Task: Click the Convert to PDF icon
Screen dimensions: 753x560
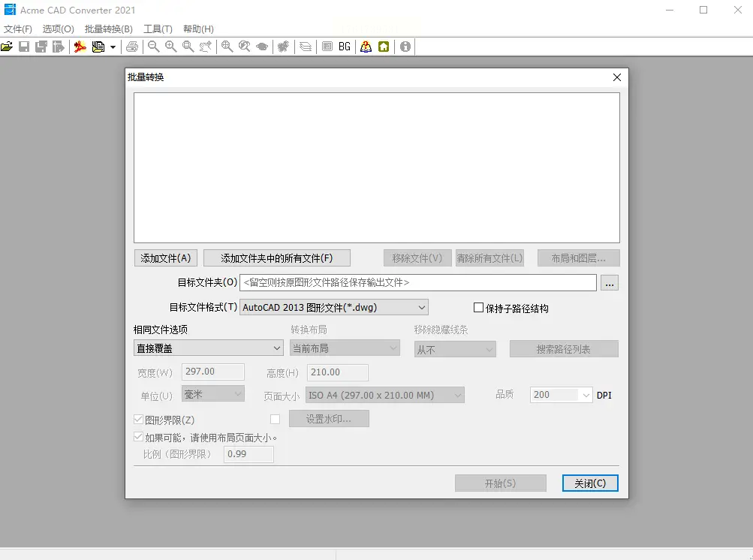Action: [80, 47]
